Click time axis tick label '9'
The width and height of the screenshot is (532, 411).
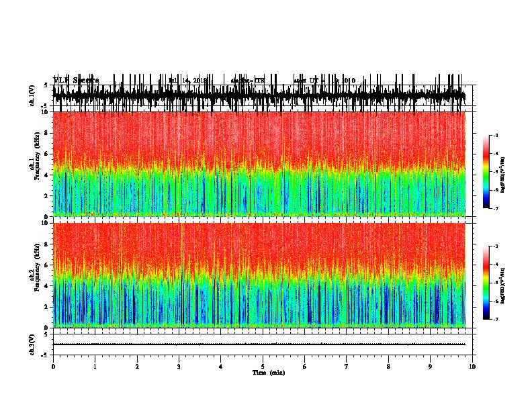tap(430, 367)
